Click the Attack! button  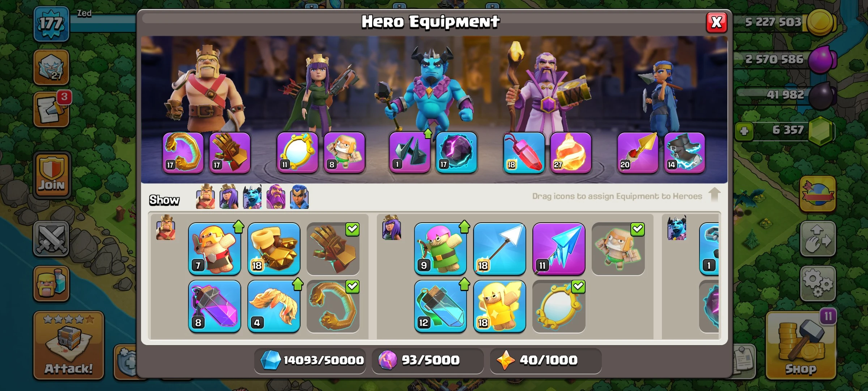(x=68, y=345)
